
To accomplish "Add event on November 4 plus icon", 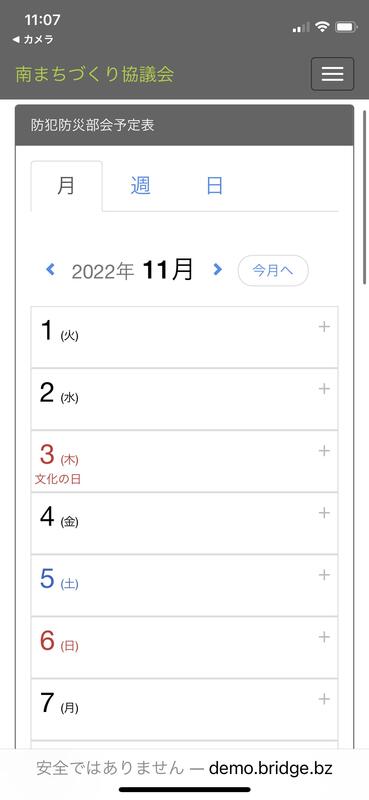I will (324, 513).
